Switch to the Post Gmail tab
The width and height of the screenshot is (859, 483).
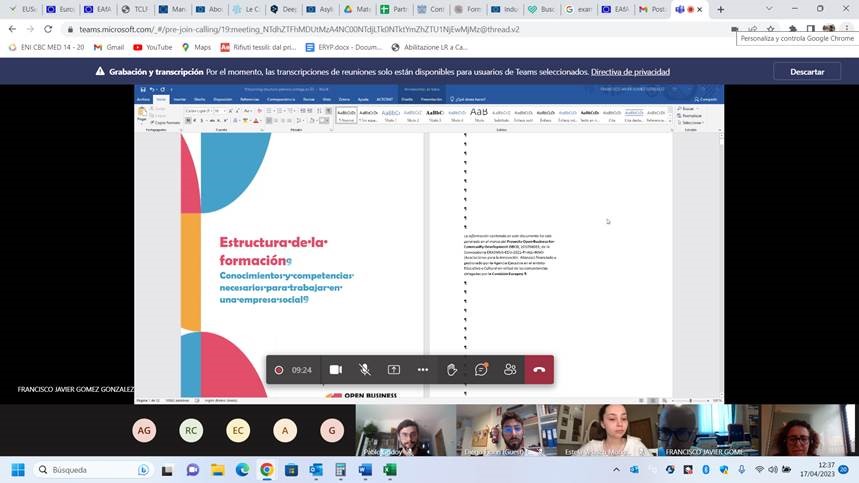[652, 9]
